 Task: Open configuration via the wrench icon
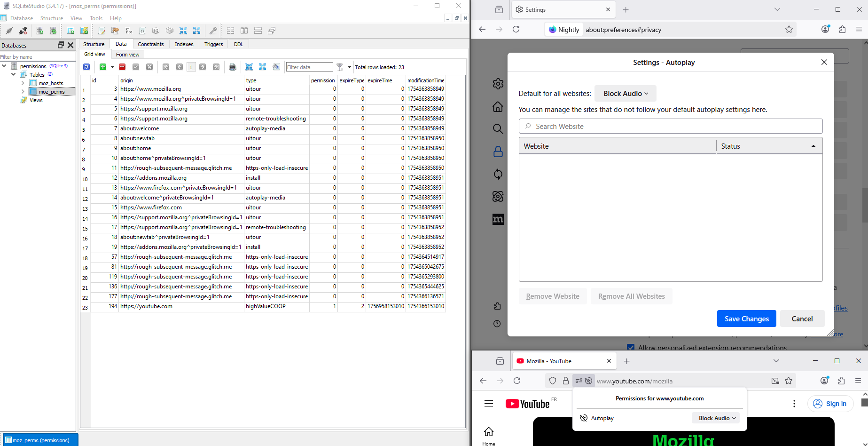coord(213,31)
